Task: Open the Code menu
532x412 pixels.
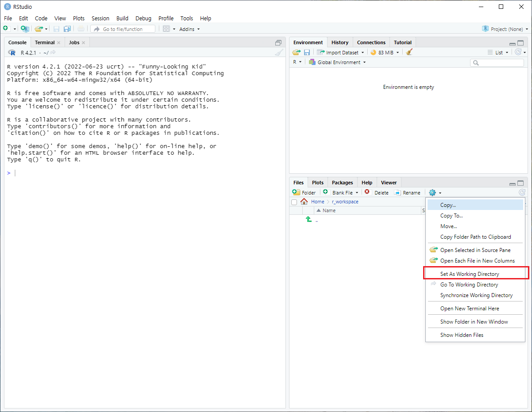Action: tap(41, 18)
